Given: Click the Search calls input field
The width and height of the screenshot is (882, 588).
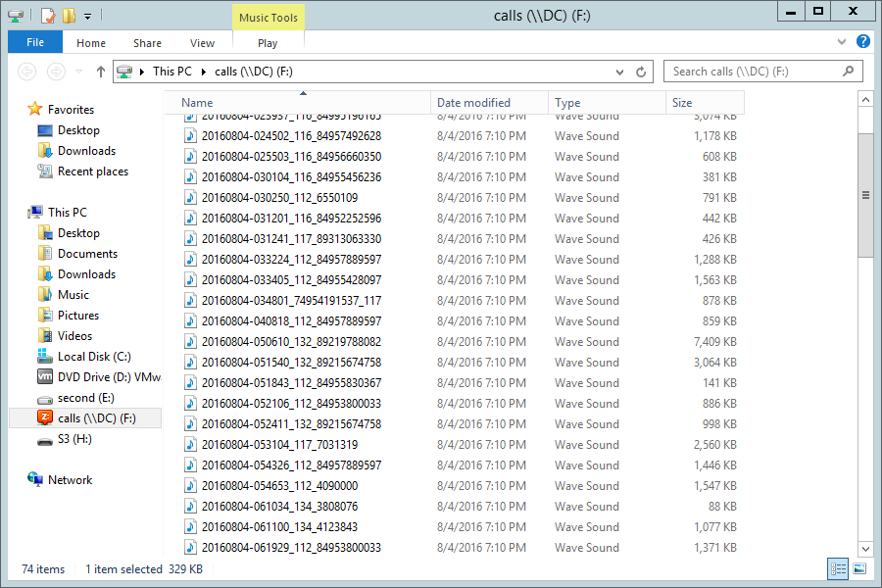Looking at the screenshot, I should coord(753,72).
